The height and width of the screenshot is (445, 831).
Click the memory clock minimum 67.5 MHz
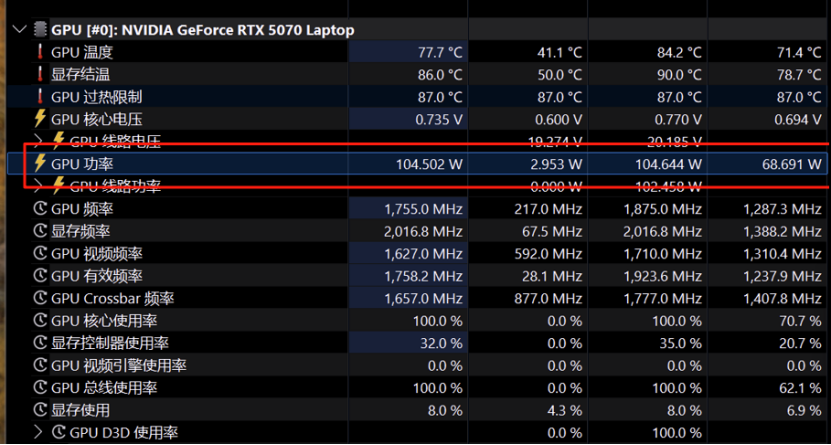coord(553,232)
